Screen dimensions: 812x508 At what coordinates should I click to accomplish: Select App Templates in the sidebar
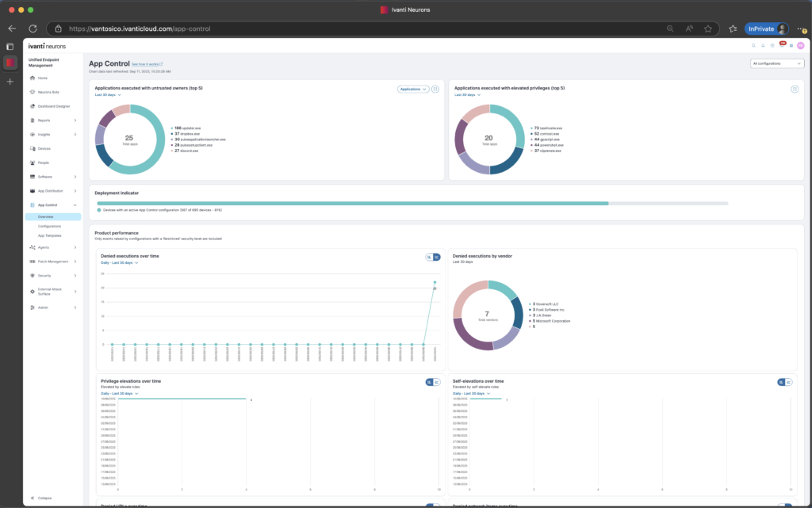[49, 235]
